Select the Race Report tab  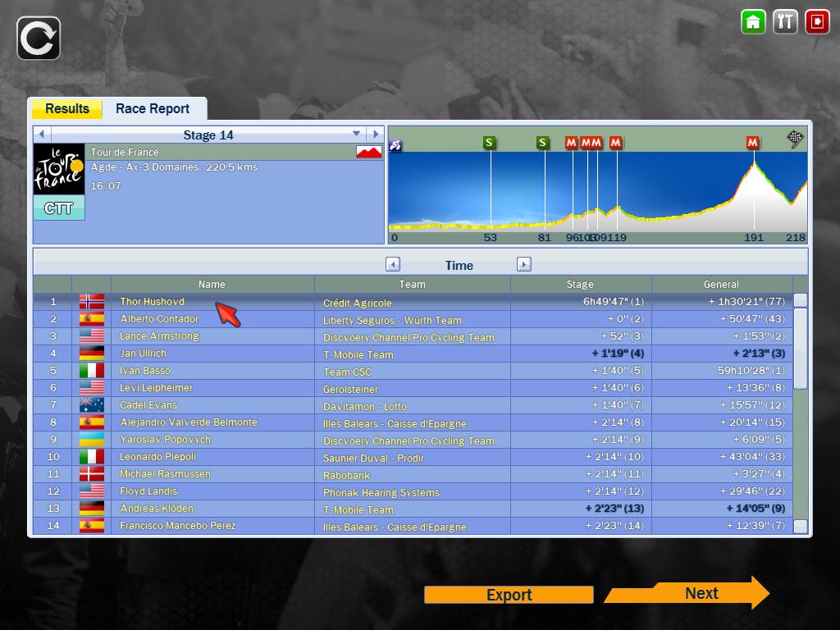click(x=153, y=109)
